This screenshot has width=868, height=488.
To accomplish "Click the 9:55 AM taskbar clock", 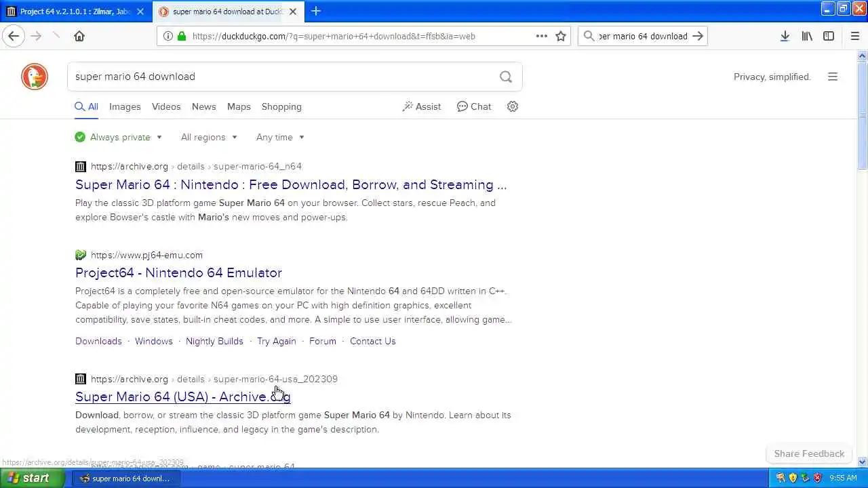I will coord(843,478).
